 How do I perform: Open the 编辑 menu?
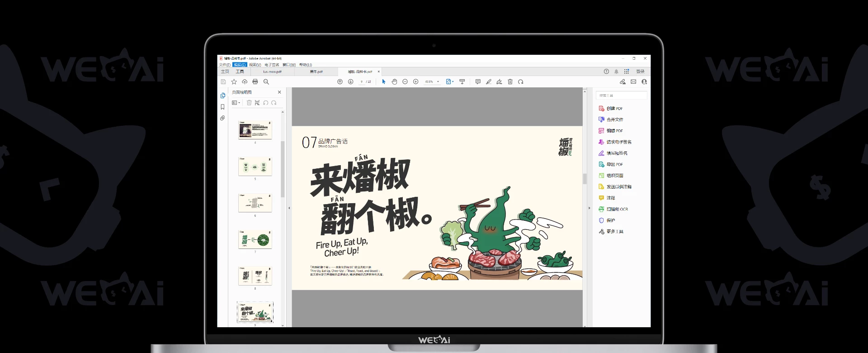coord(240,65)
